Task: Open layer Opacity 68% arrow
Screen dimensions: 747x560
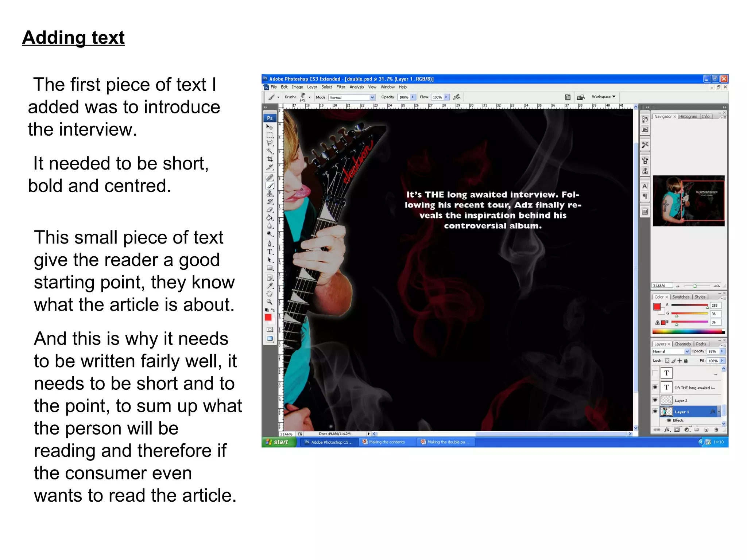Action: click(x=722, y=351)
